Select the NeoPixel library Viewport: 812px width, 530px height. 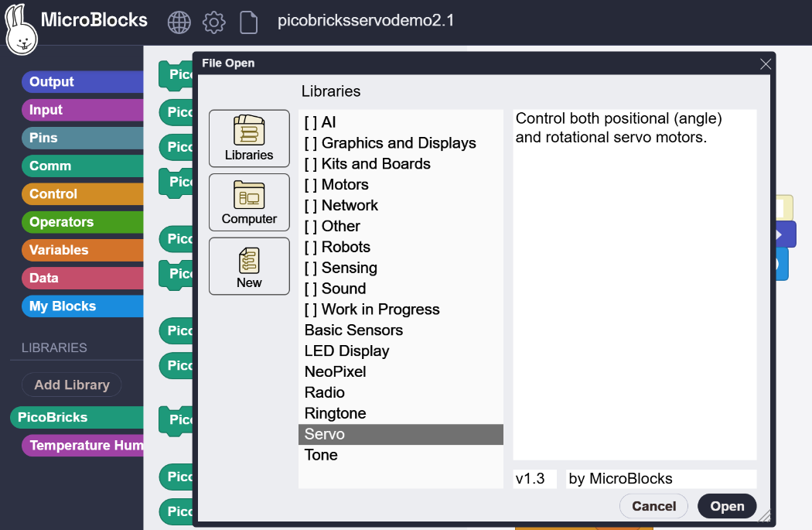pyautogui.click(x=401, y=371)
